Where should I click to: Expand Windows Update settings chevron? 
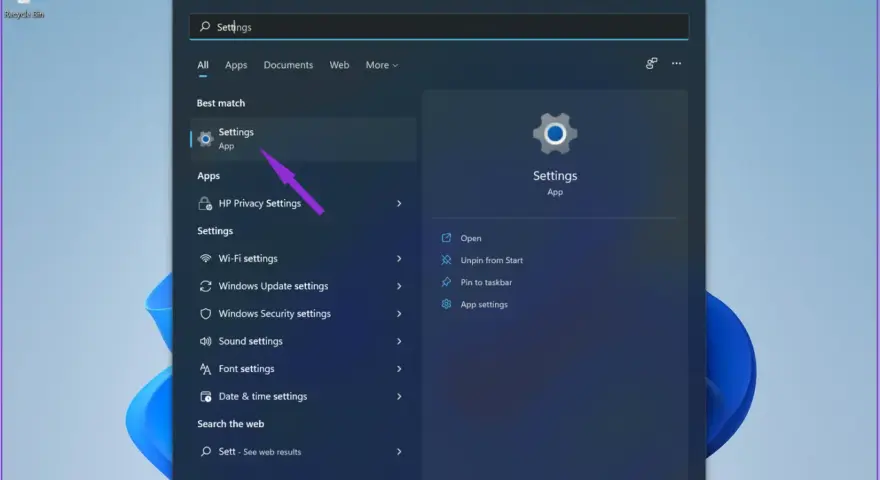pos(399,286)
